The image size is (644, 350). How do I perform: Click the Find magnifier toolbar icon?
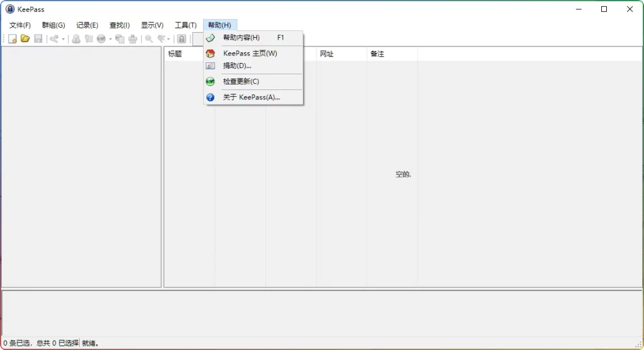[148, 38]
